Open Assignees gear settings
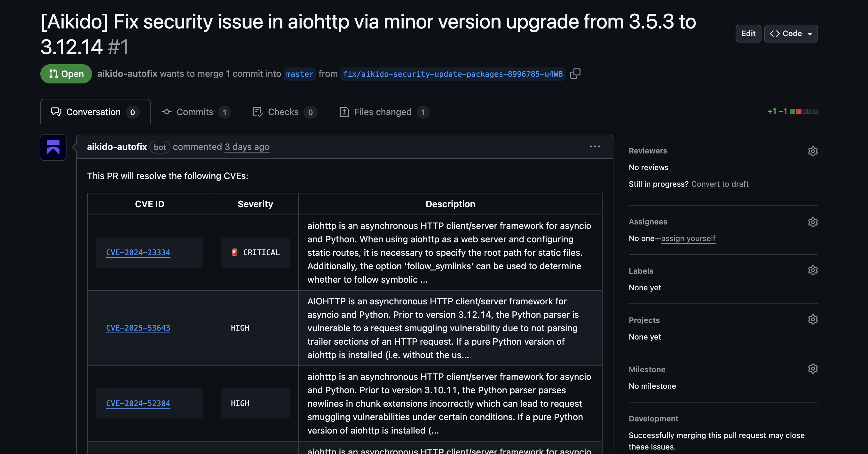 813,222
